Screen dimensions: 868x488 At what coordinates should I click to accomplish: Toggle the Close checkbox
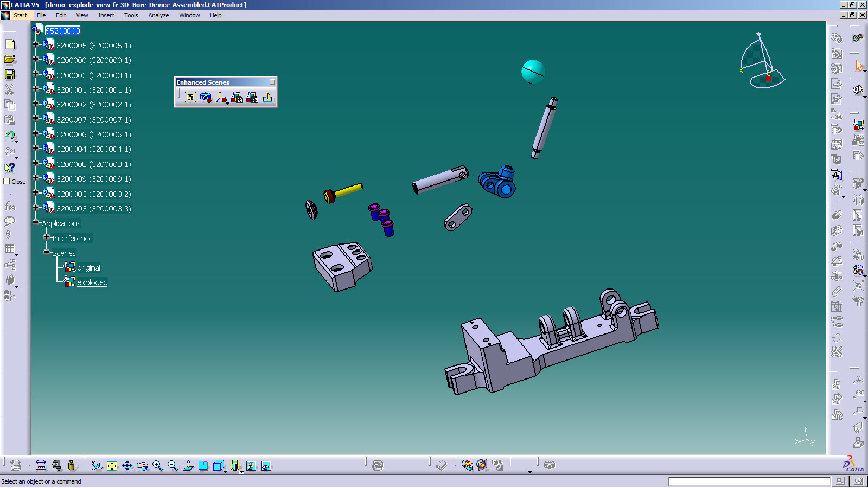click(7, 182)
